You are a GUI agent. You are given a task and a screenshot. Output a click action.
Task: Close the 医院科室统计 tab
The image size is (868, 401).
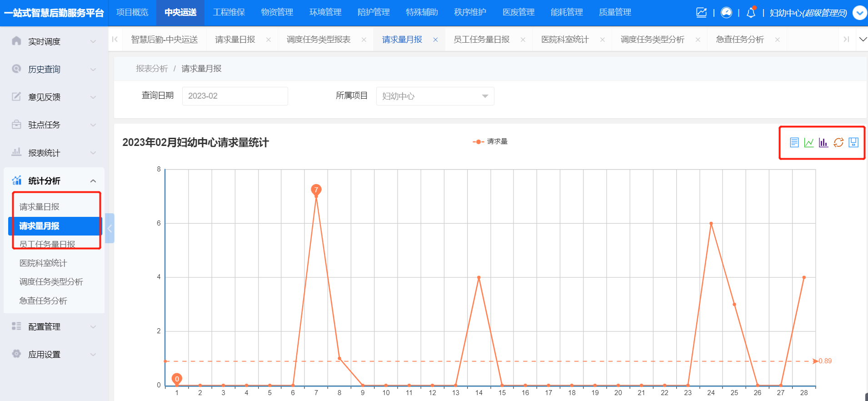click(x=602, y=40)
